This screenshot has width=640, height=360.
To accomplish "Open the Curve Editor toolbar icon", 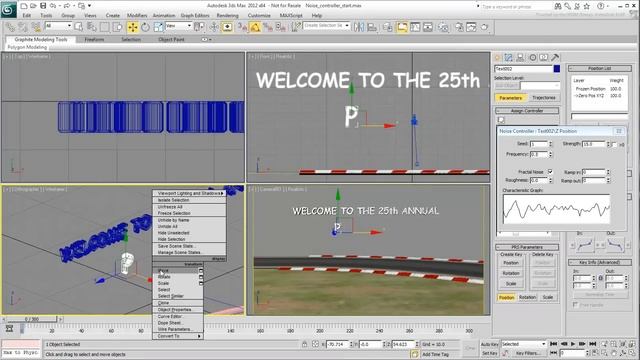I will (x=415, y=27).
